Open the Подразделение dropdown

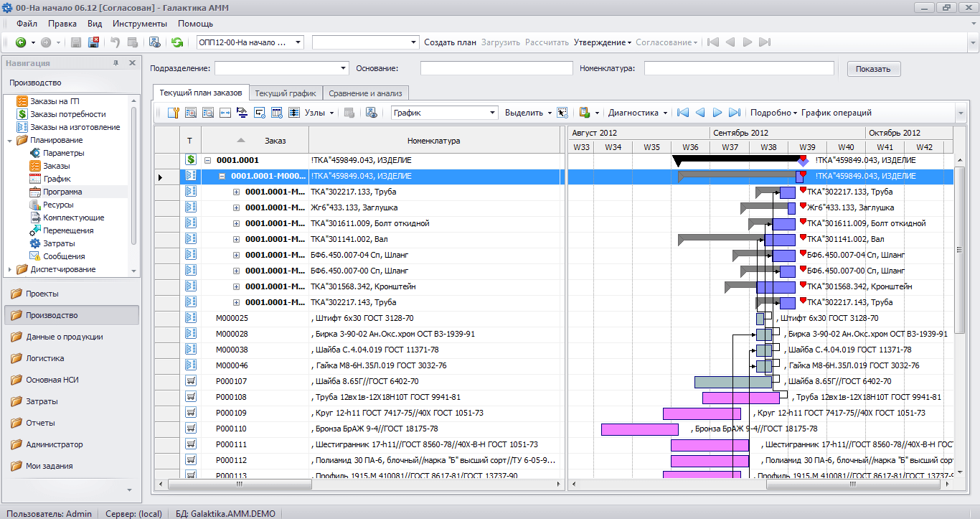click(343, 69)
